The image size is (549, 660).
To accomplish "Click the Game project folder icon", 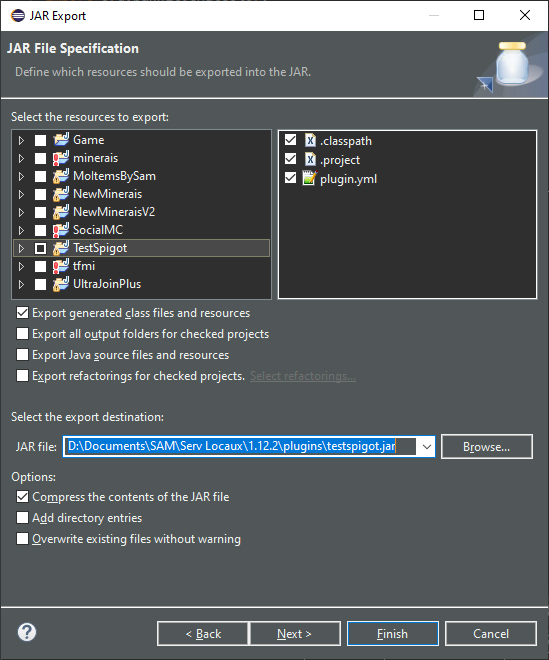I will [61, 140].
